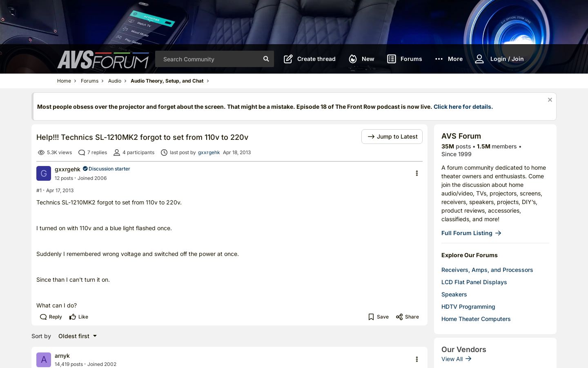Click the Full Forum Listing arrow
This screenshot has width=588, height=368.
[x=498, y=233]
